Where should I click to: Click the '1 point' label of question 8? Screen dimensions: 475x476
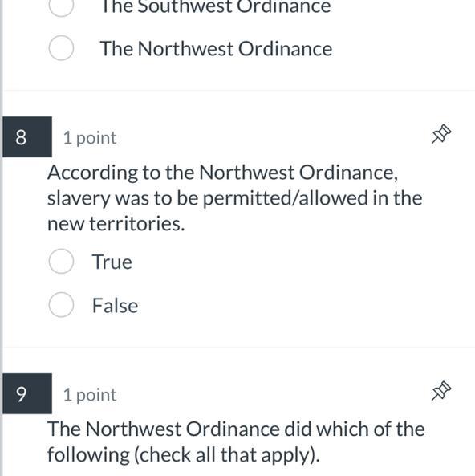click(90, 138)
